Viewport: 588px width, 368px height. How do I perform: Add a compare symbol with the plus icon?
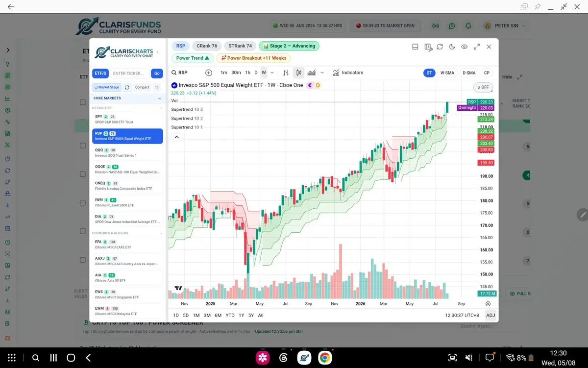pos(209,73)
